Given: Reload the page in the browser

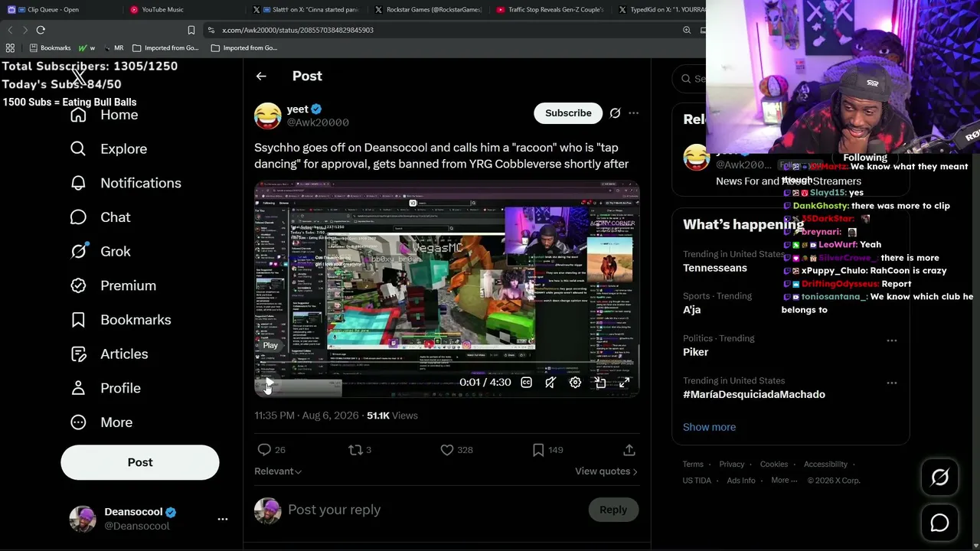Looking at the screenshot, I should (x=41, y=30).
